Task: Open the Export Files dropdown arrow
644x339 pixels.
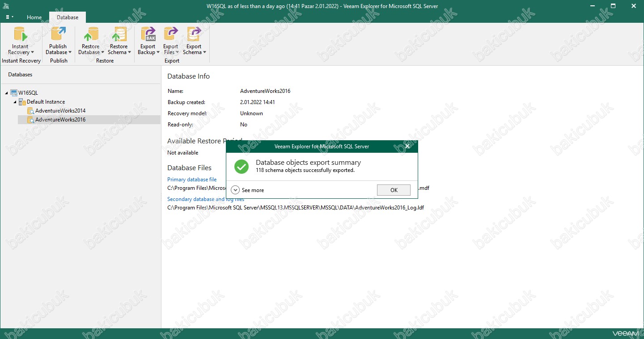Action: tap(178, 53)
